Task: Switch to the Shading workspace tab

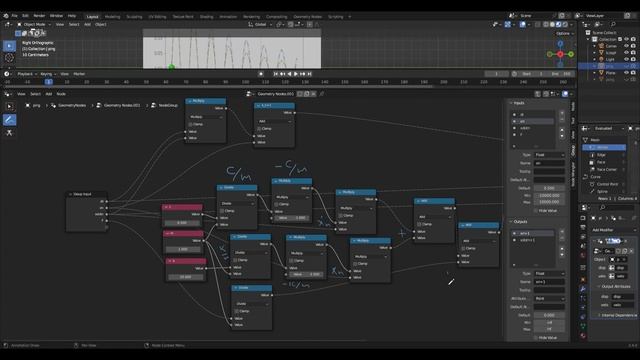Action: click(207, 17)
